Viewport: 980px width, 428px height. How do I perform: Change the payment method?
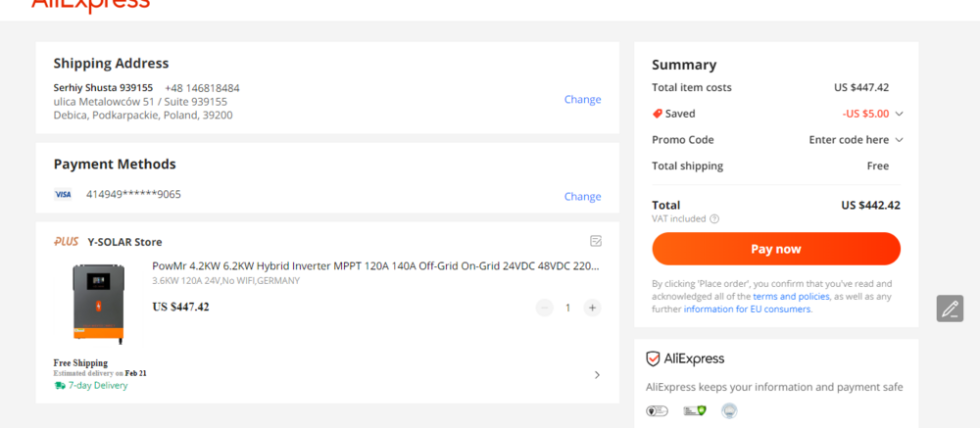tap(582, 197)
